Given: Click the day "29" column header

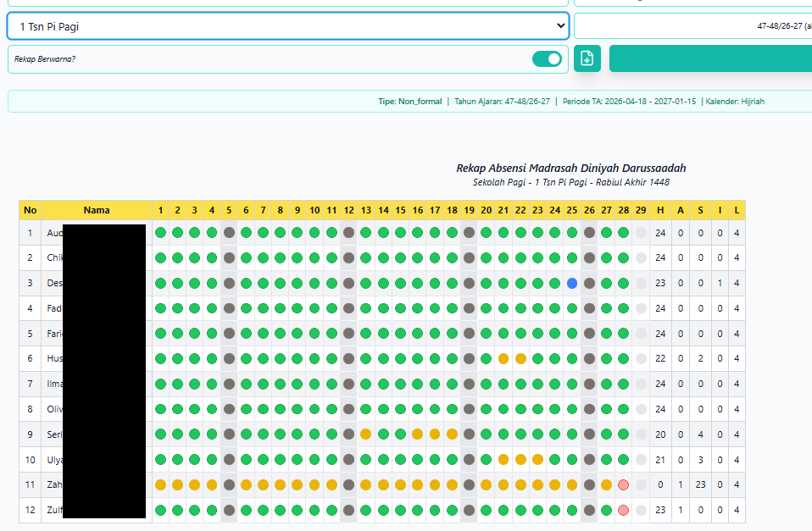Looking at the screenshot, I should (x=641, y=210).
